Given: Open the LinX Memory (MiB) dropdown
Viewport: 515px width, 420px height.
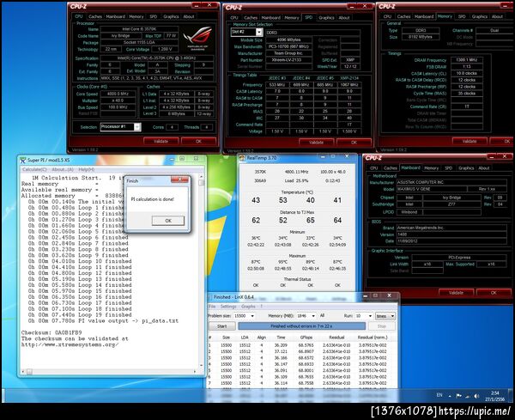Looking at the screenshot, I should tap(313, 316).
